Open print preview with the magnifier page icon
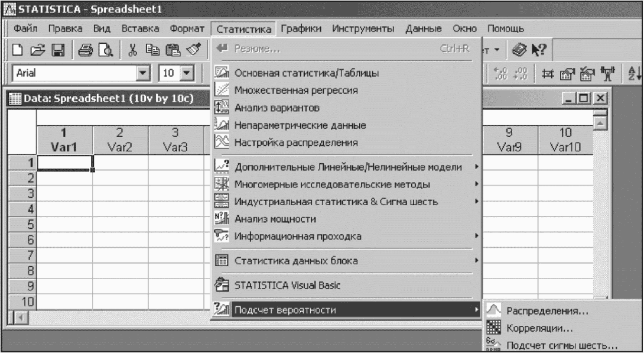This screenshot has width=644, height=353. [106, 50]
